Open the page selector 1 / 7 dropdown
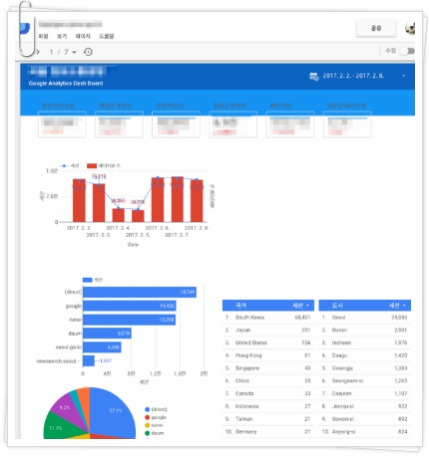The height and width of the screenshot is (457, 429). click(63, 52)
